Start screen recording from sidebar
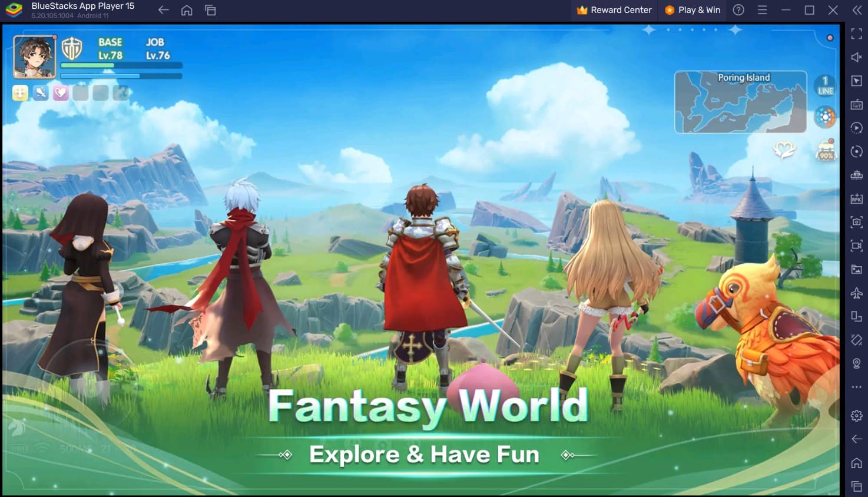 [857, 246]
